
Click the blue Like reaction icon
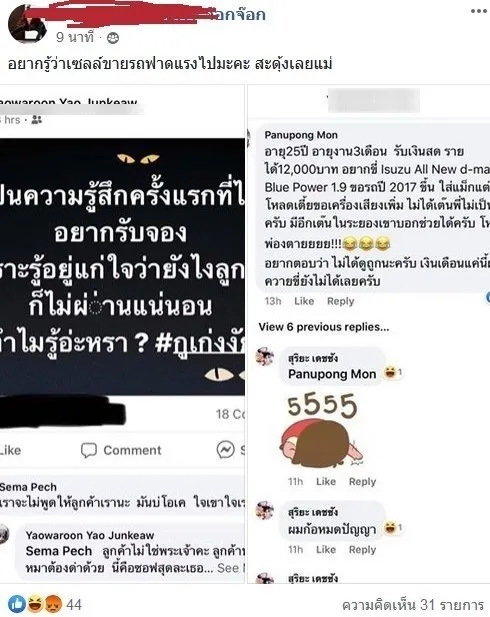tap(17, 604)
